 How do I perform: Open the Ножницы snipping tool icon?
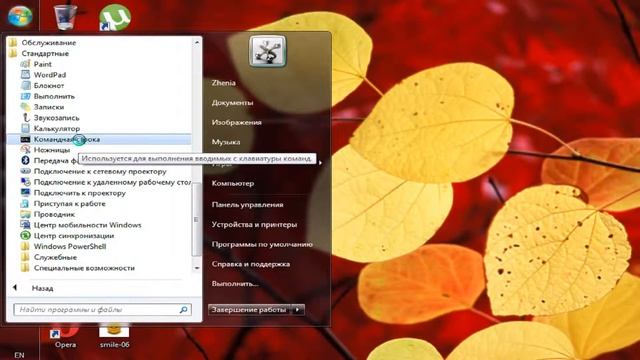pyautogui.click(x=25, y=150)
